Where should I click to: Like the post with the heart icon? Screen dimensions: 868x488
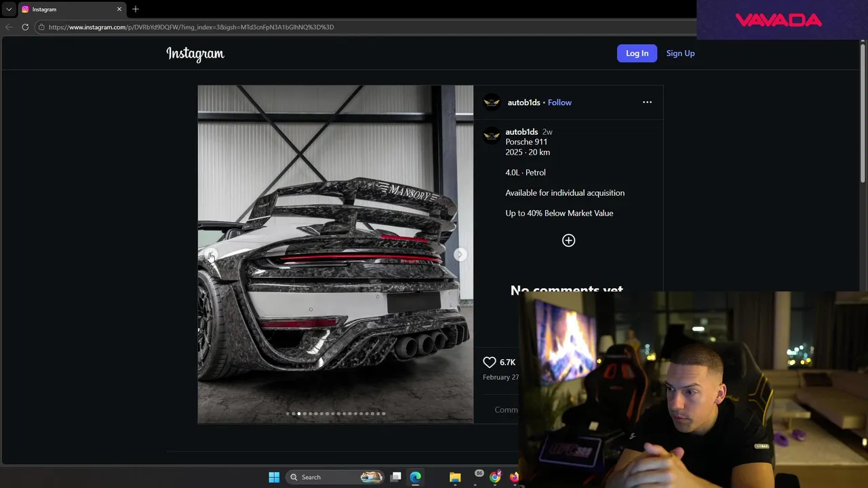tap(490, 362)
